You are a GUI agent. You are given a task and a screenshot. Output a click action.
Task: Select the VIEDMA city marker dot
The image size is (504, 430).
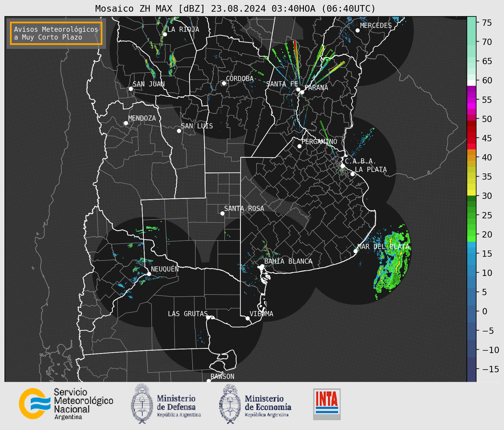point(248,318)
